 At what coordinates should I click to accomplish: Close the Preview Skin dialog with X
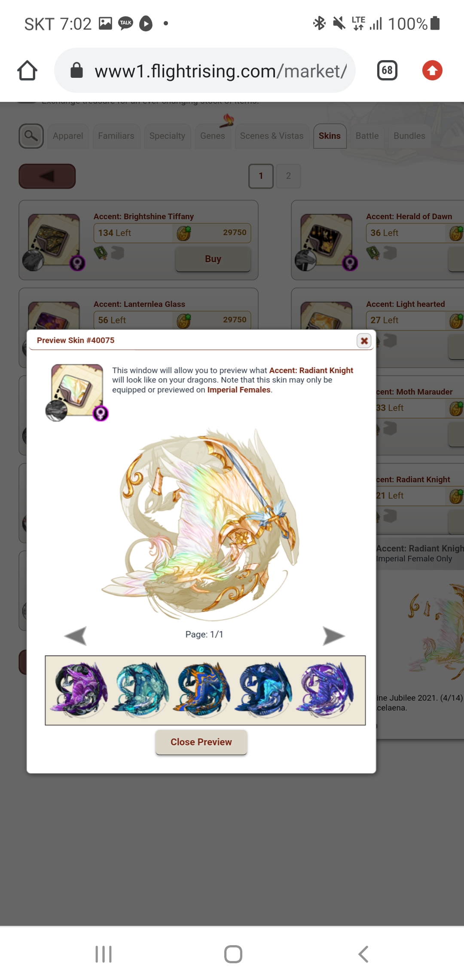(x=364, y=341)
